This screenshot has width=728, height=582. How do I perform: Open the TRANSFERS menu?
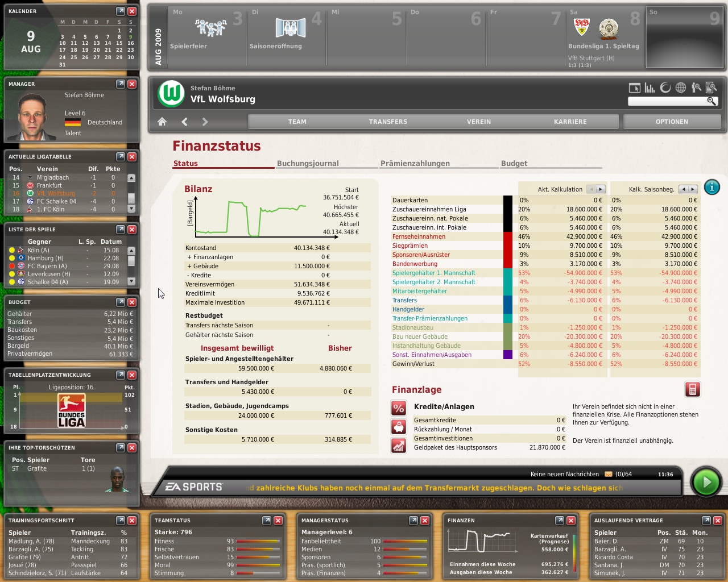coord(388,122)
